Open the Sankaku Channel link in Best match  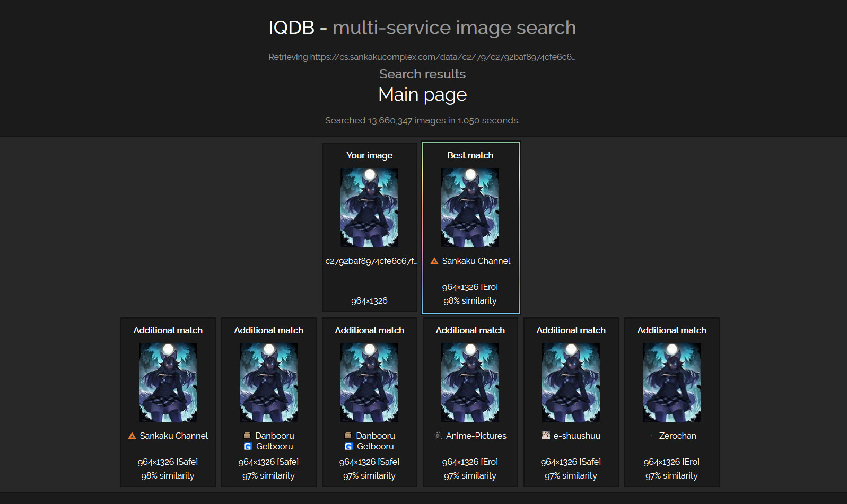[x=476, y=261]
